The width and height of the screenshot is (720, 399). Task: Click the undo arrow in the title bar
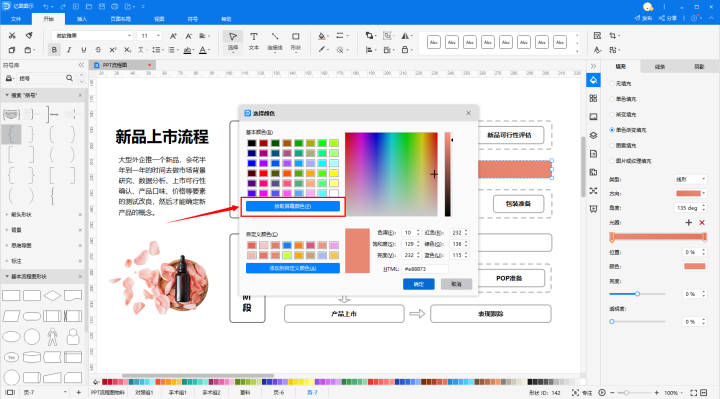pos(46,6)
